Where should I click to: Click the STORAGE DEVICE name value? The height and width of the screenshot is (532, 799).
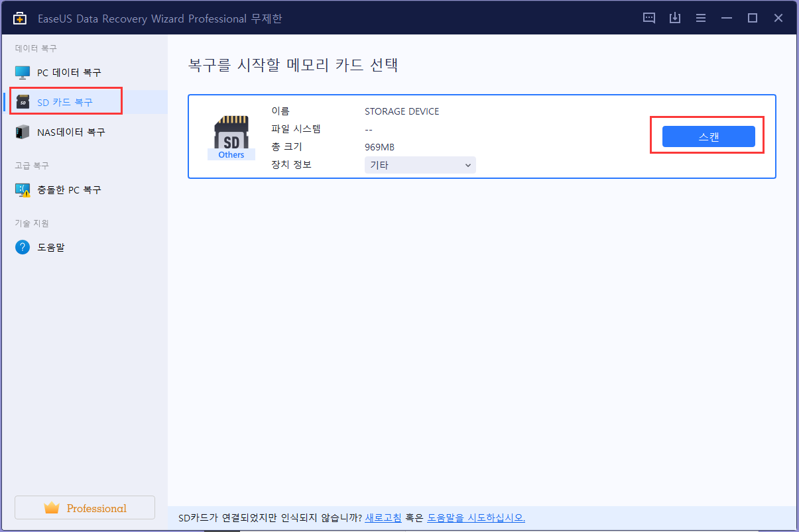pos(402,111)
